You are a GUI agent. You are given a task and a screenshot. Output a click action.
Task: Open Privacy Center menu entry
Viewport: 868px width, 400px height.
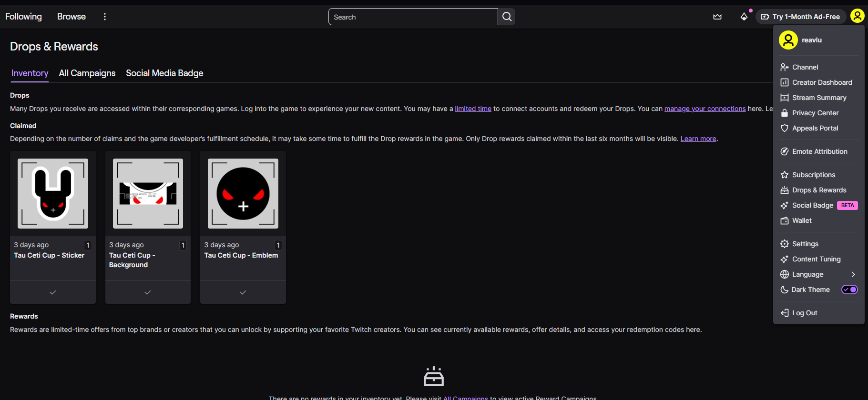[x=815, y=113]
